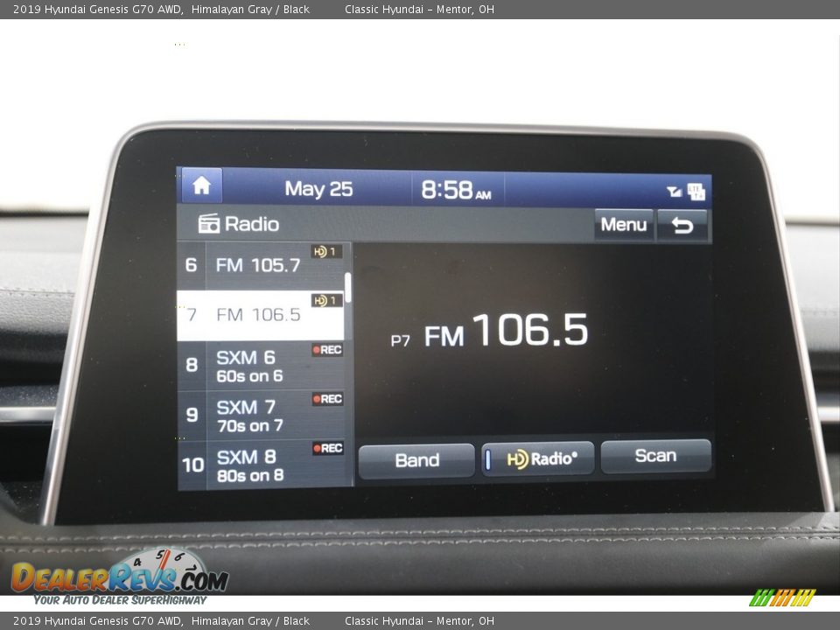Start Scan of radio stations

click(x=655, y=456)
